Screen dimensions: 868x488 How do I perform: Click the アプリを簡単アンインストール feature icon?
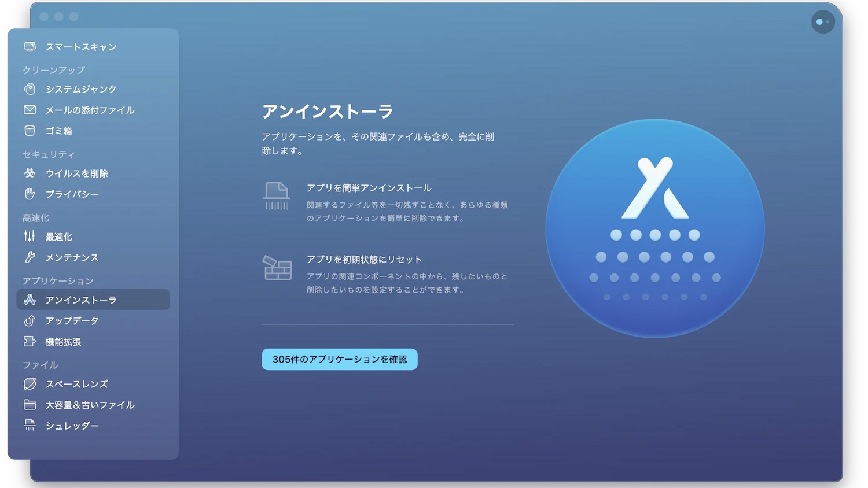pyautogui.click(x=277, y=196)
